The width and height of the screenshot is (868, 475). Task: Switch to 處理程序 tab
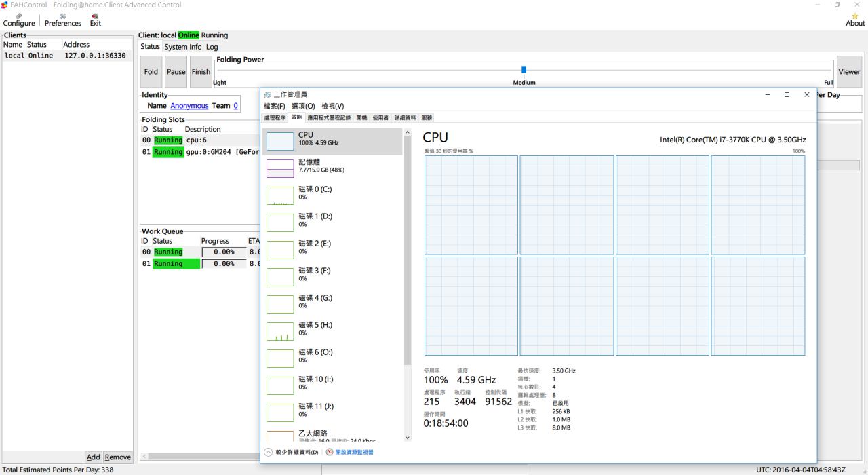pos(275,118)
